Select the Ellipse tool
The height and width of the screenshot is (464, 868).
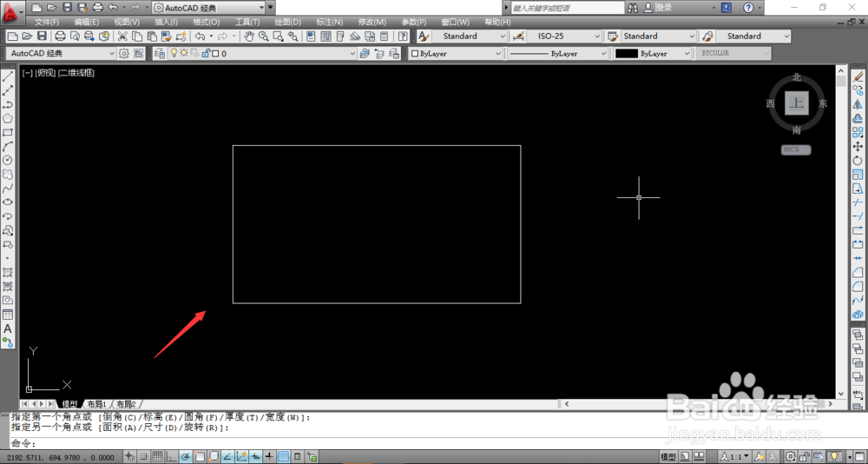[x=8, y=202]
